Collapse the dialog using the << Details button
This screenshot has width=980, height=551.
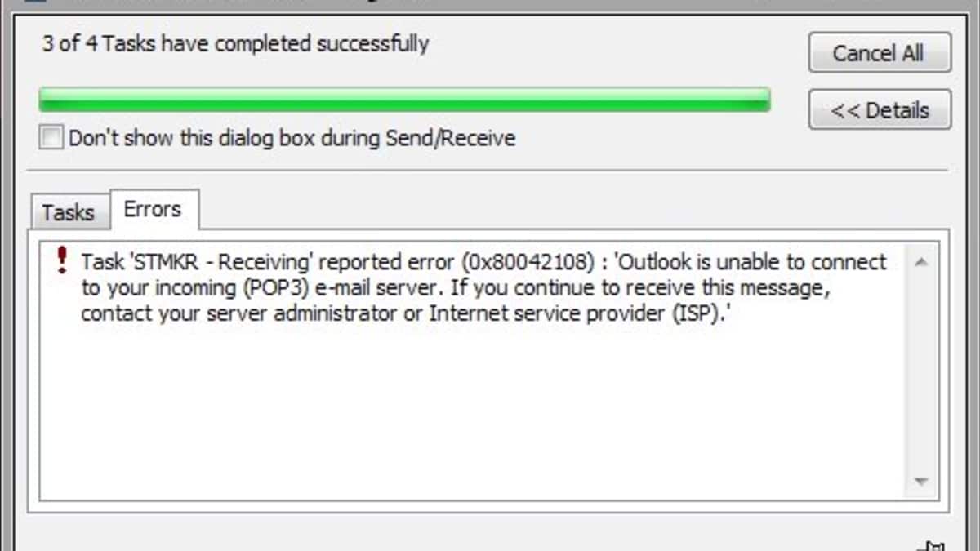880,110
